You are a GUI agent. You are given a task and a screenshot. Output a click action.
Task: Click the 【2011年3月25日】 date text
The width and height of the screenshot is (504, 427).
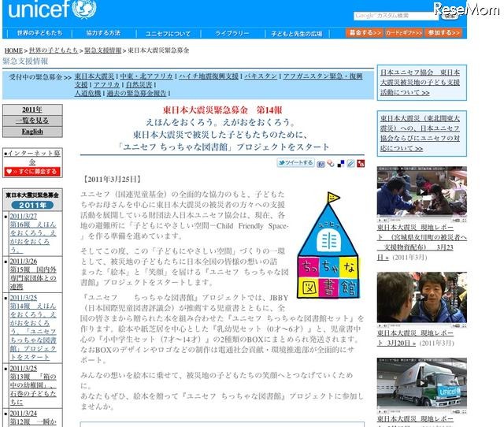tap(112, 179)
